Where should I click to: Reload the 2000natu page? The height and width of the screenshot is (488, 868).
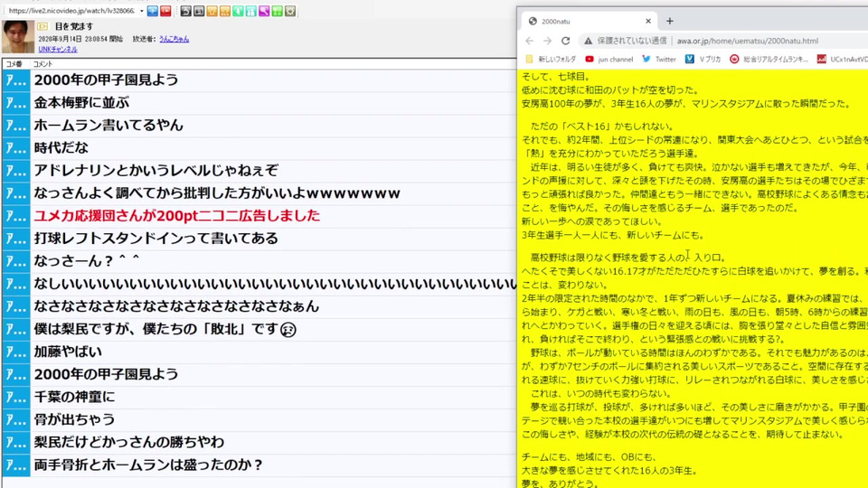coord(566,41)
